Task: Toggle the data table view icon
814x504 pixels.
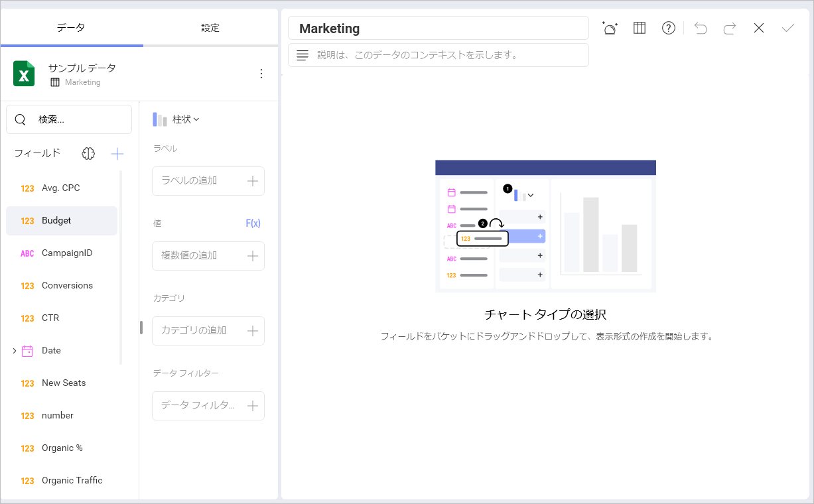Action: pyautogui.click(x=640, y=28)
